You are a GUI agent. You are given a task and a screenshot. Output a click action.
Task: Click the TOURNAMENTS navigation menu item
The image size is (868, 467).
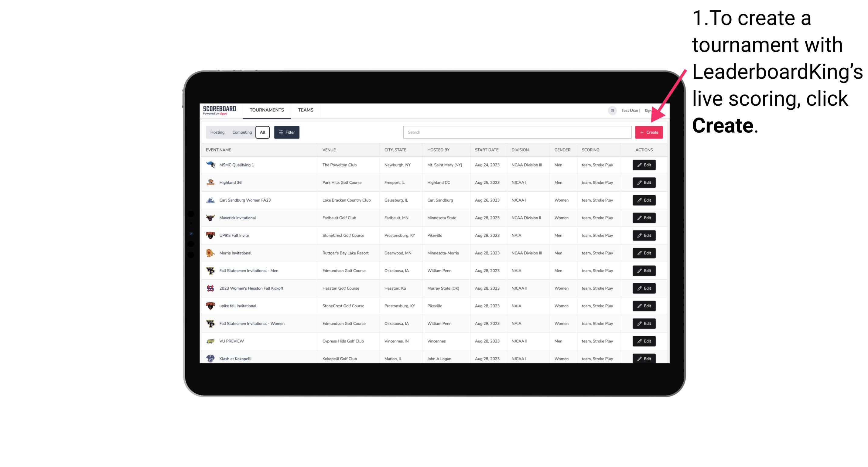(267, 110)
